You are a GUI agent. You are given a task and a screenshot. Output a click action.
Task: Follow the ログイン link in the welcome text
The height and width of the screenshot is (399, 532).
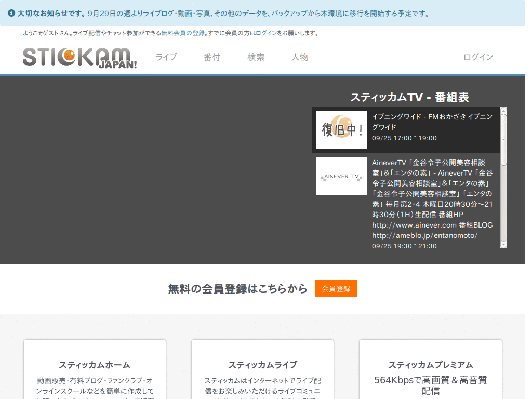tap(266, 33)
